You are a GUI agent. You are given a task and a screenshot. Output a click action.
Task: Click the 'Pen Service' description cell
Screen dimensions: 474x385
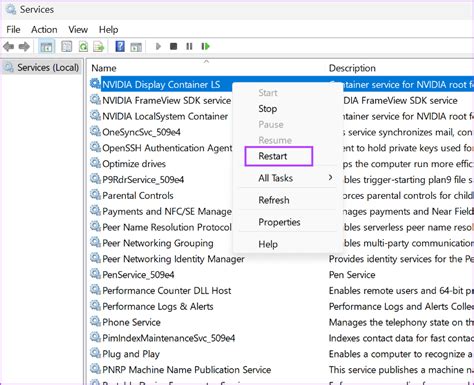click(x=352, y=275)
